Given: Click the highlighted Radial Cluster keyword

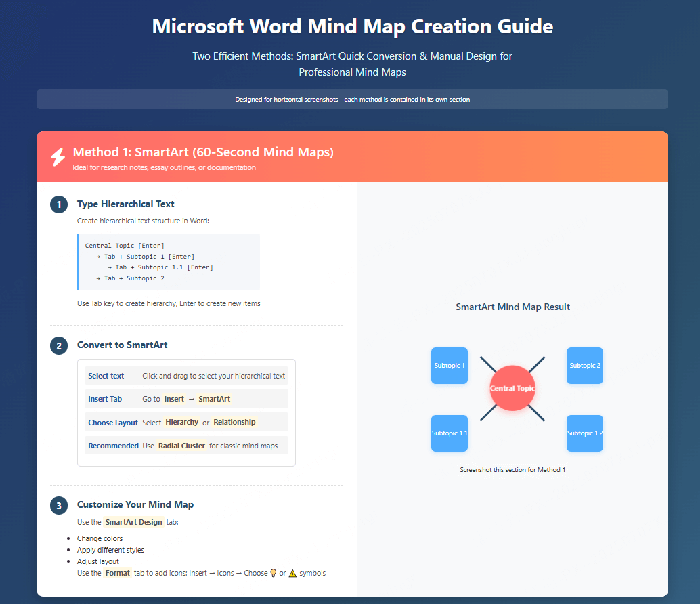Looking at the screenshot, I should (x=181, y=446).
